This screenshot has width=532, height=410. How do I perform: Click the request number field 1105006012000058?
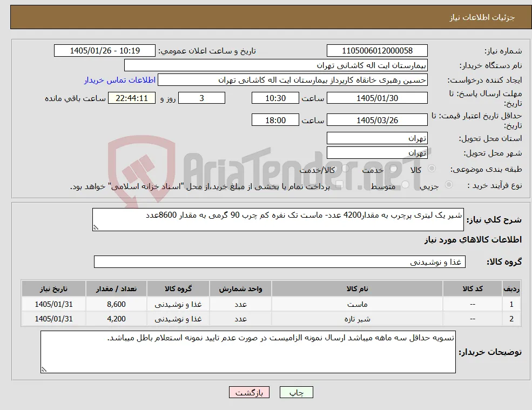click(377, 51)
